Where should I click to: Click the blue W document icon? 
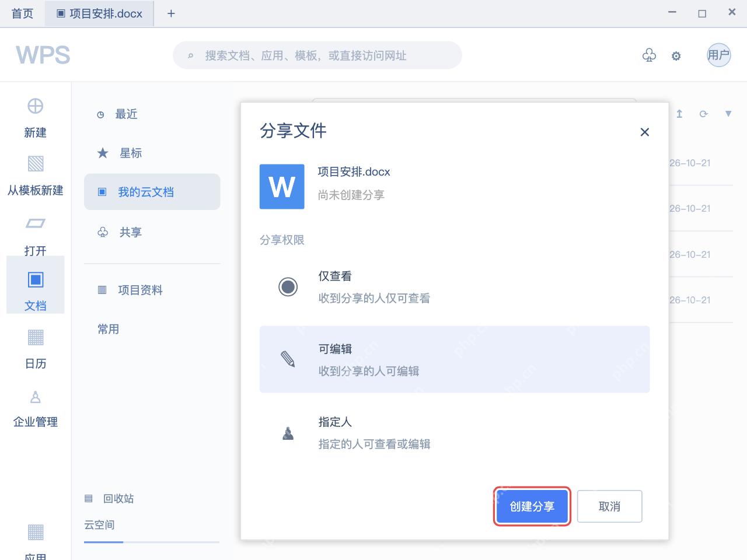pos(282,187)
